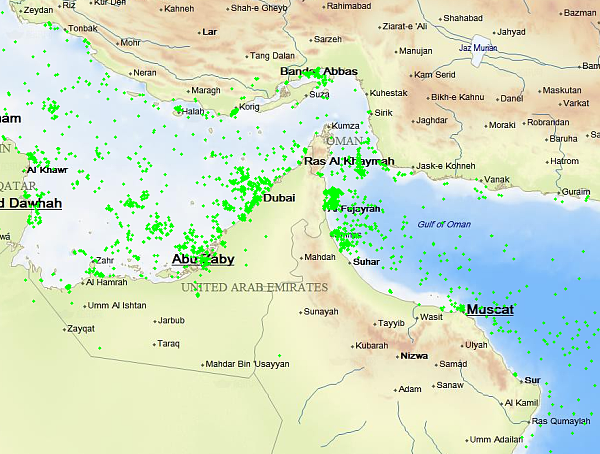Click the Suhar town label
Viewport: 600px width, 454px height.
(366, 262)
